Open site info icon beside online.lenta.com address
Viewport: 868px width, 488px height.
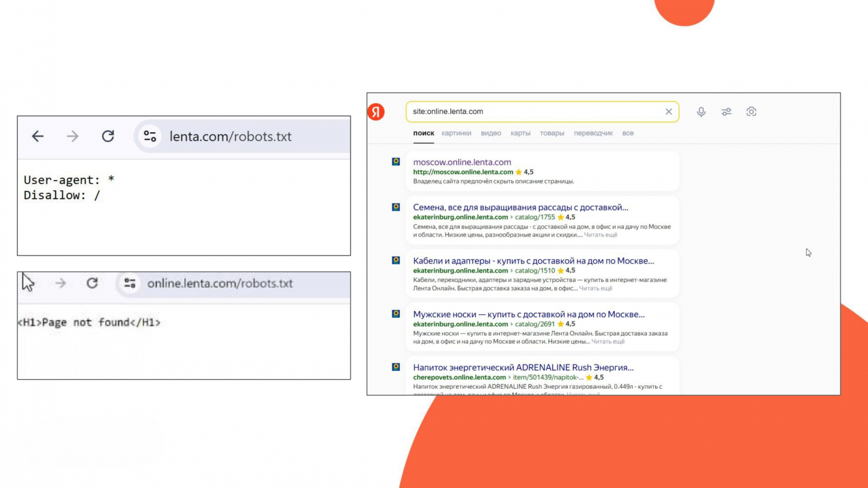130,283
